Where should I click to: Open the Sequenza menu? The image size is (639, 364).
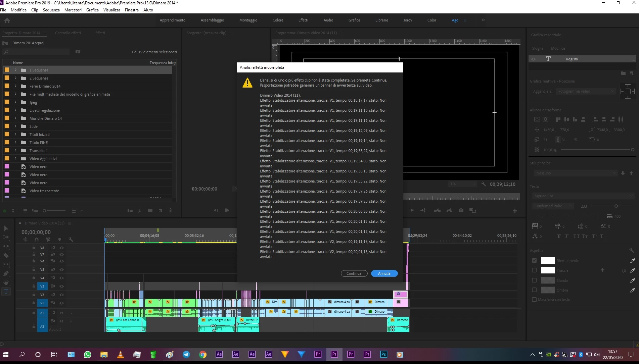pos(51,10)
